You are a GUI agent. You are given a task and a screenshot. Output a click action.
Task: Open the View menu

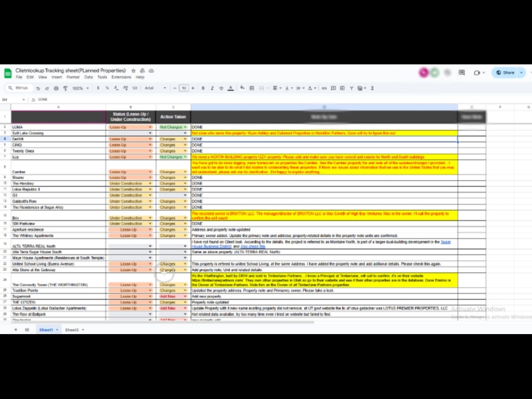[x=43, y=77]
